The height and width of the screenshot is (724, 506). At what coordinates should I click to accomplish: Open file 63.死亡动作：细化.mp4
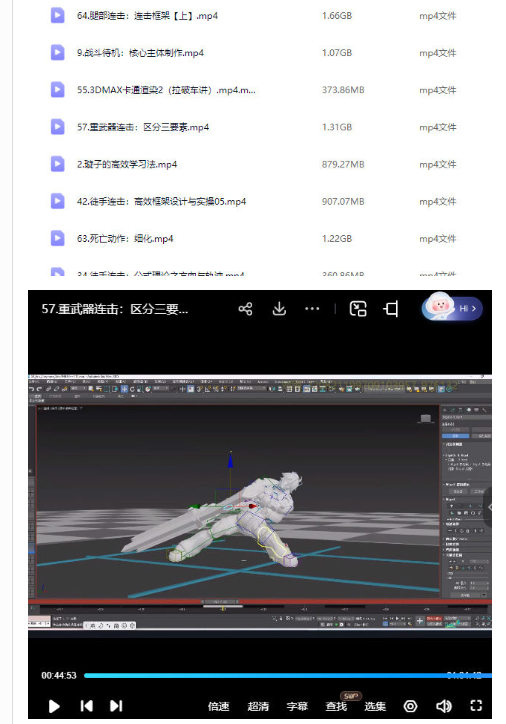[125, 239]
